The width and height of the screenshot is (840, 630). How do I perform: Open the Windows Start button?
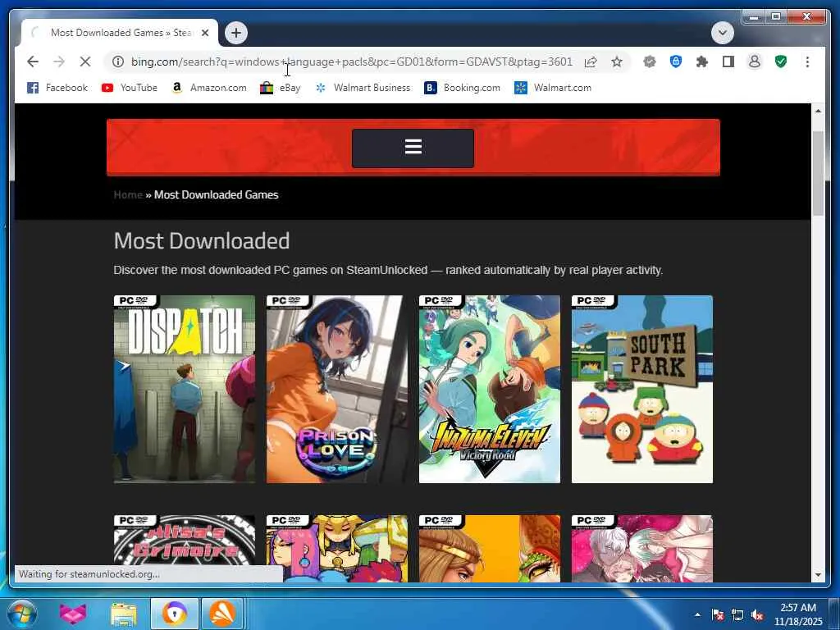(22, 614)
